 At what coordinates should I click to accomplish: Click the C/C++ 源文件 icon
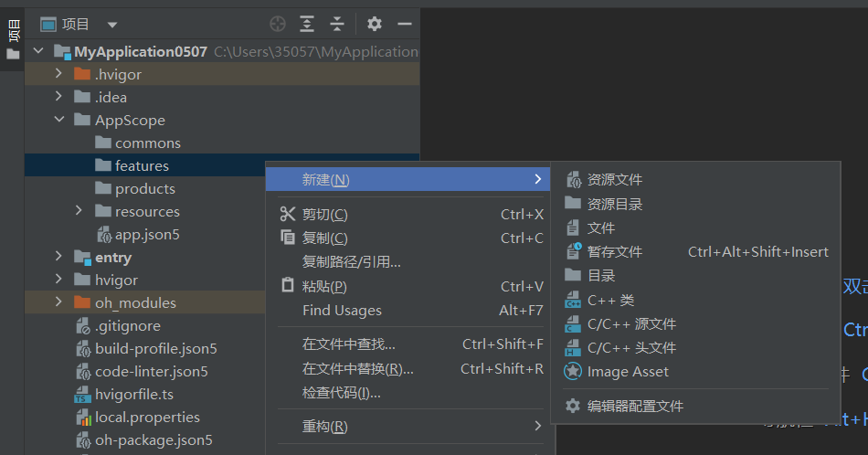[573, 323]
